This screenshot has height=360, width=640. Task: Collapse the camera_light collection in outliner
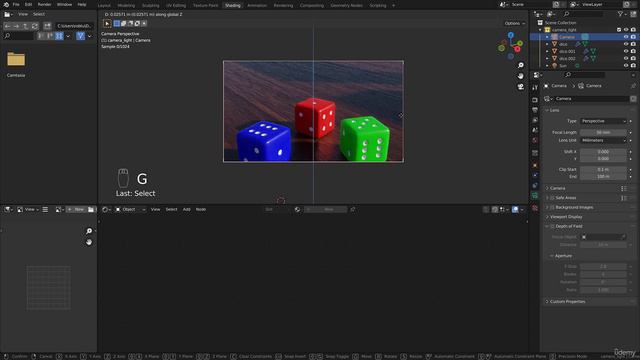click(x=540, y=30)
